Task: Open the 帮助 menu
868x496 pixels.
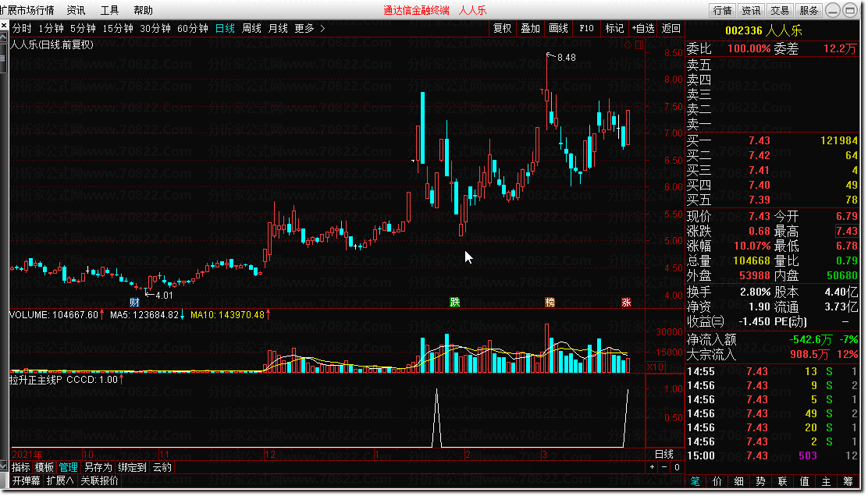Action: [144, 10]
